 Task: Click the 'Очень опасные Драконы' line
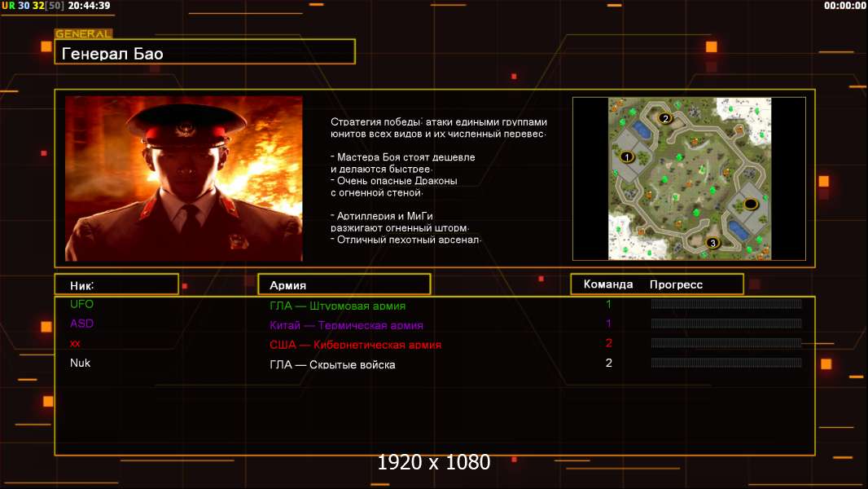tap(394, 181)
